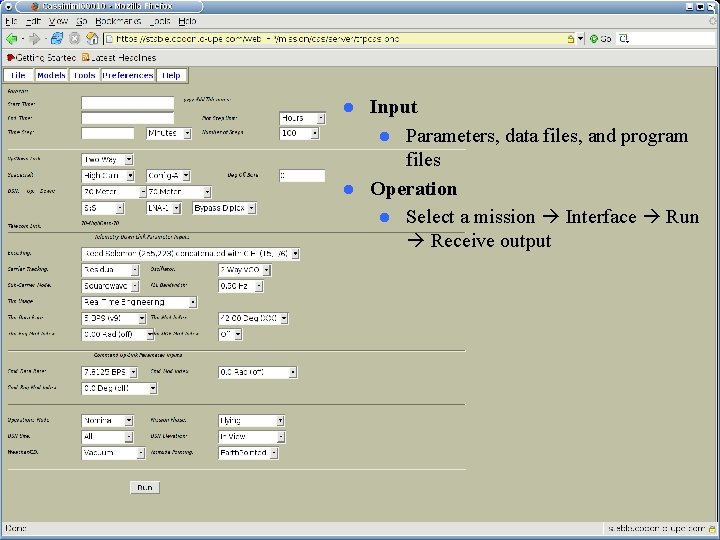720x540 pixels.
Task: Open the Hours dropdown
Action: click(302, 118)
